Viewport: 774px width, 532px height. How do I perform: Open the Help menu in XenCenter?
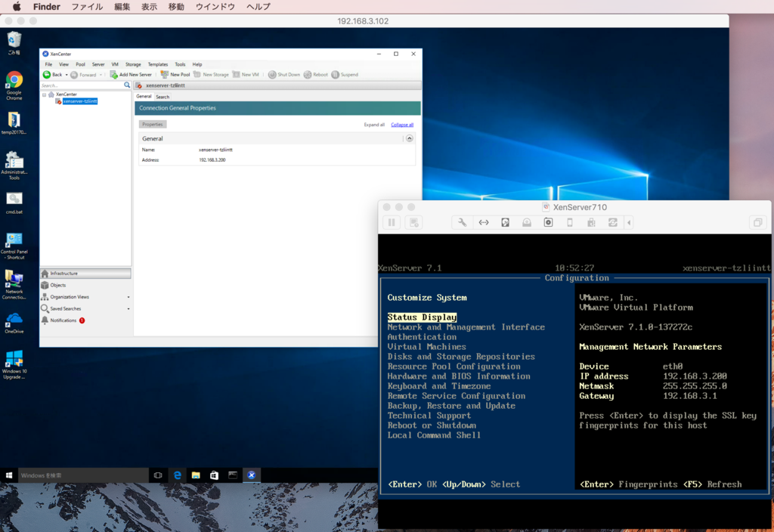[x=197, y=64]
